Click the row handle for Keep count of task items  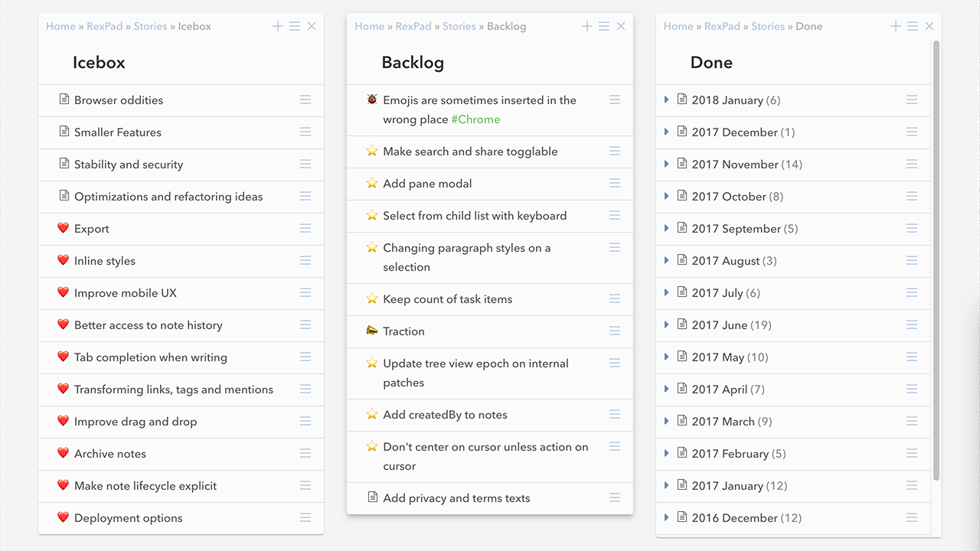tap(615, 298)
